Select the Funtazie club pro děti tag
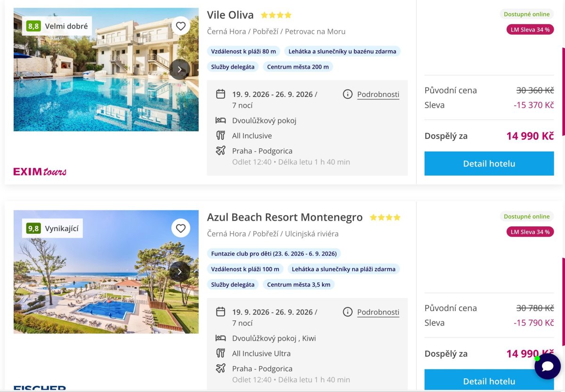This screenshot has width=565, height=392. 274,254
